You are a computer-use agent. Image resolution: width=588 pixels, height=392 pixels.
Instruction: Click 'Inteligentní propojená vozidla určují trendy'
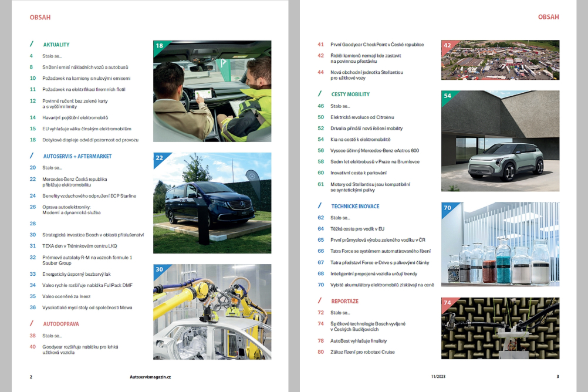coord(374,274)
